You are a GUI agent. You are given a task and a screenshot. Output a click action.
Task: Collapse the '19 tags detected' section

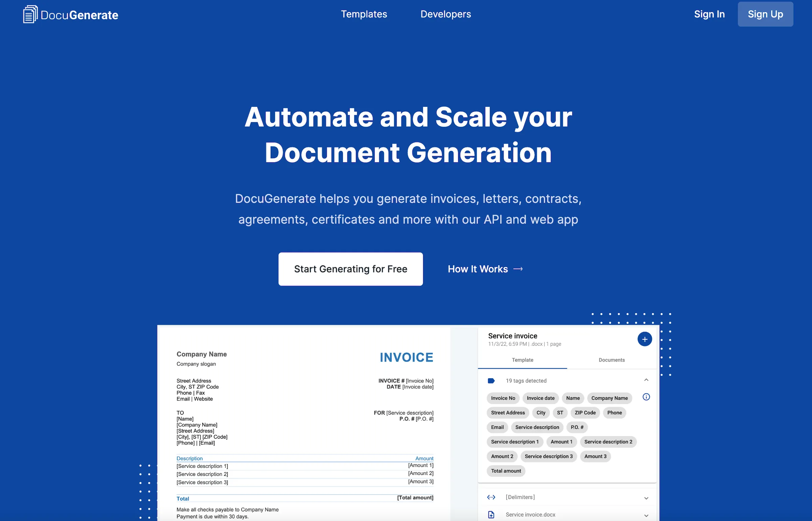coord(647,380)
